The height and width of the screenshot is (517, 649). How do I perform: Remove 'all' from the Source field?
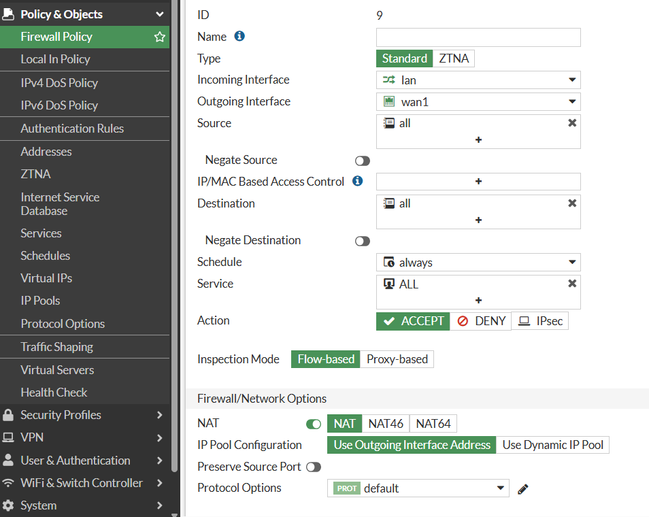572,123
